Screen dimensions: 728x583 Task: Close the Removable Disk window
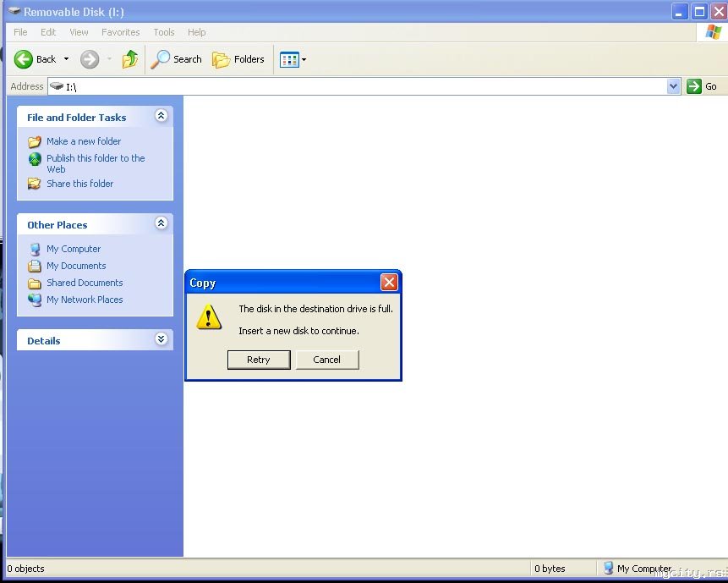[x=719, y=11]
